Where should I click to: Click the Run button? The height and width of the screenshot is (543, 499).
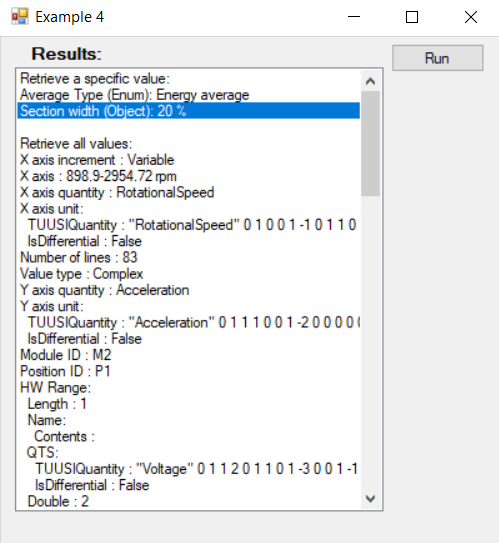tap(437, 58)
